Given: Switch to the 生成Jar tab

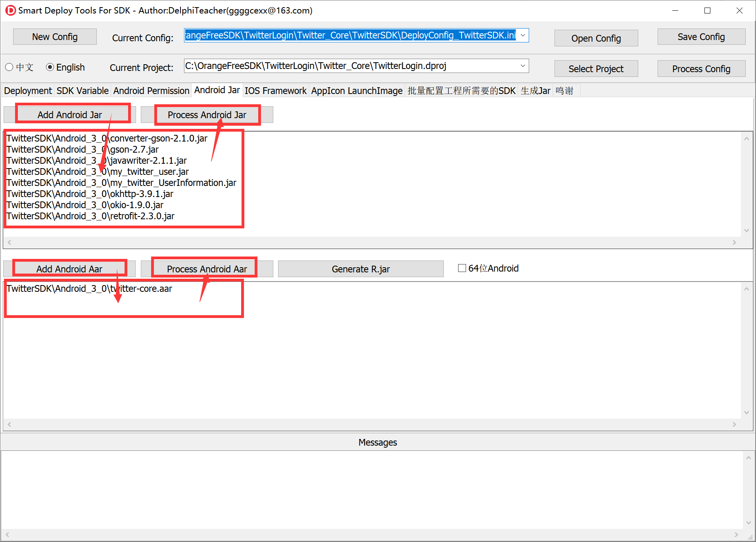Looking at the screenshot, I should [x=535, y=91].
